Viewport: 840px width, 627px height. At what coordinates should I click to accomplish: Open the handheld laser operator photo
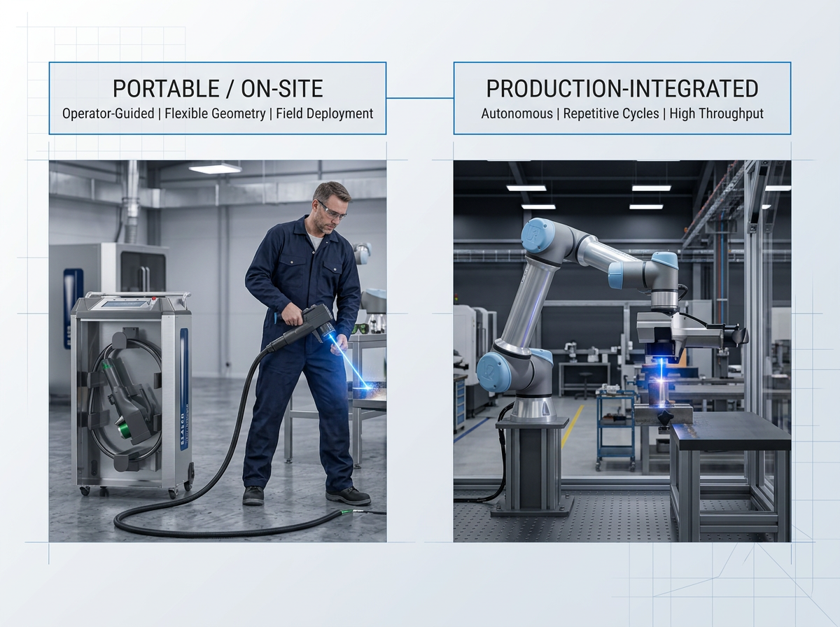(218, 351)
